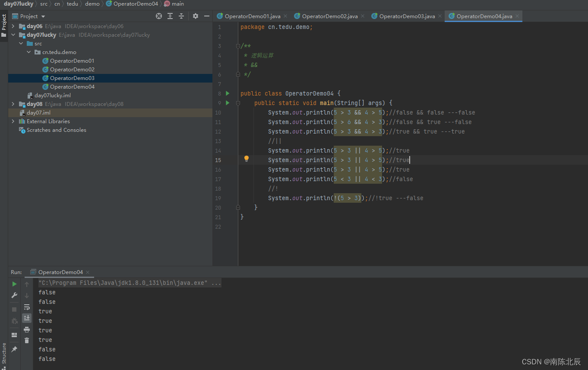The image size is (588, 370).
Task: Open run configuration wrench icon
Action: [14, 295]
